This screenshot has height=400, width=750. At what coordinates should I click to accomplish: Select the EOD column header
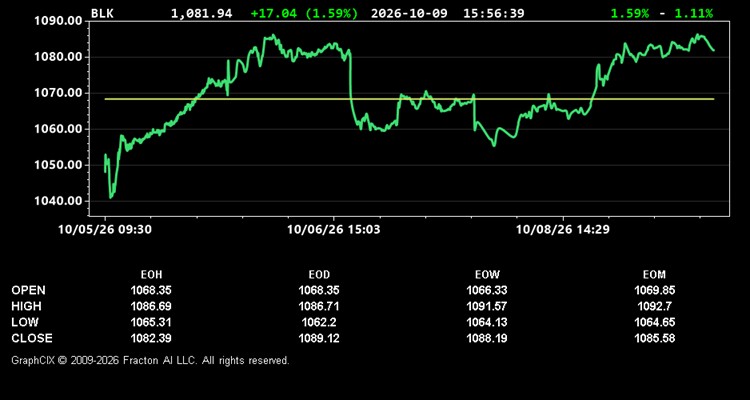(319, 275)
